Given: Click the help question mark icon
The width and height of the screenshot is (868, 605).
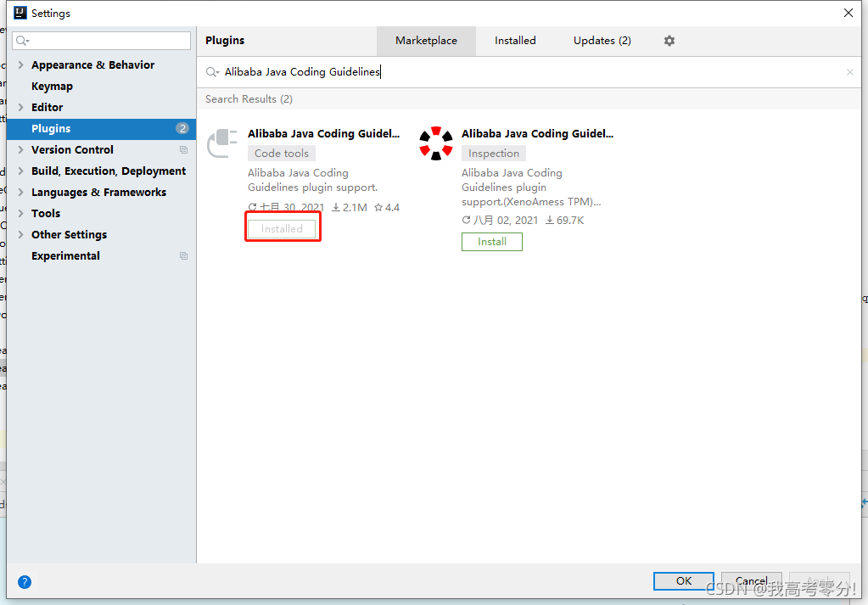Looking at the screenshot, I should click(25, 582).
